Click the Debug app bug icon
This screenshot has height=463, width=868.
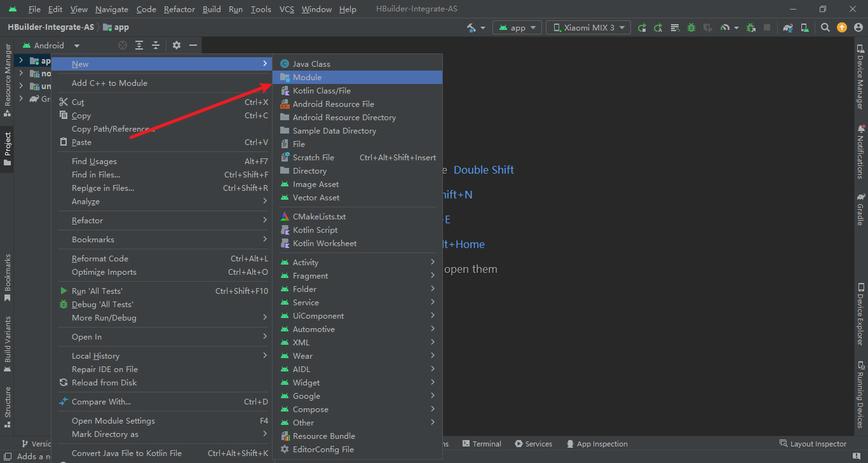[691, 28]
